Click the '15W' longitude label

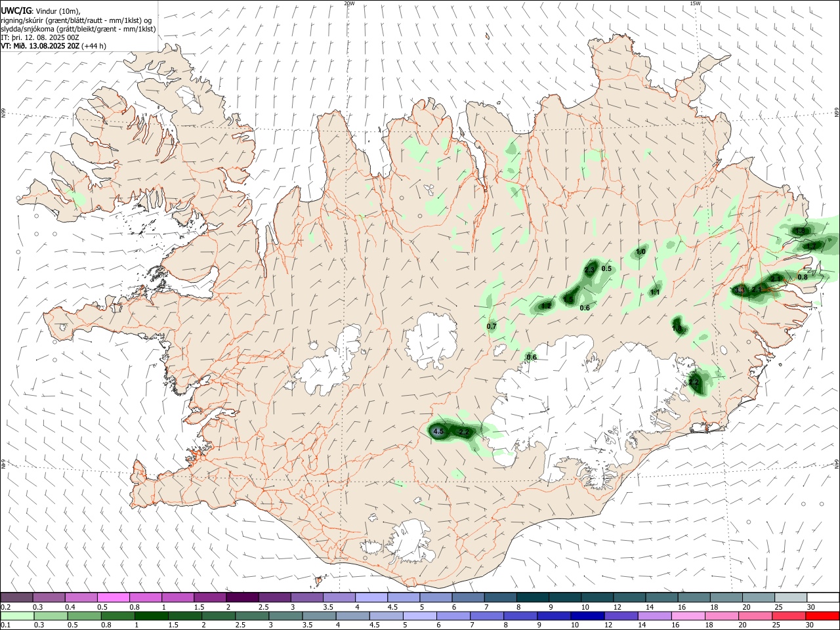point(696,3)
